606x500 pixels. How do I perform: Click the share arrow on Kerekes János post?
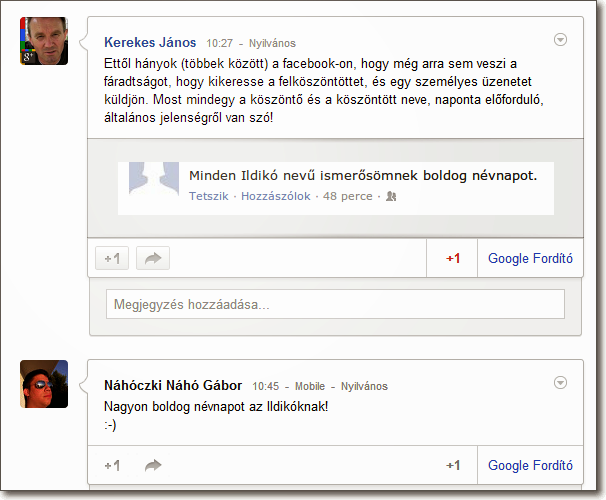[153, 259]
